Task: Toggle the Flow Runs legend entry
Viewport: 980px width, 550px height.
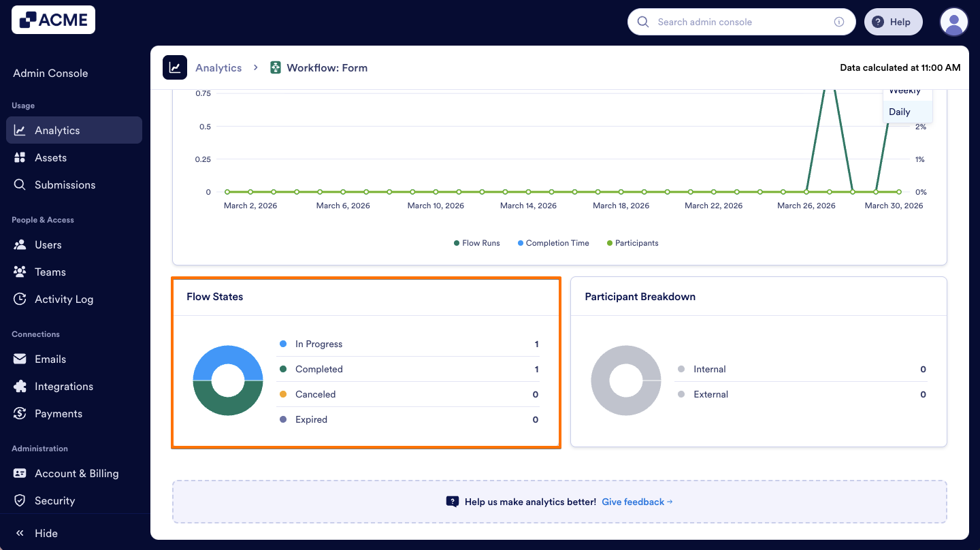Action: (476, 243)
